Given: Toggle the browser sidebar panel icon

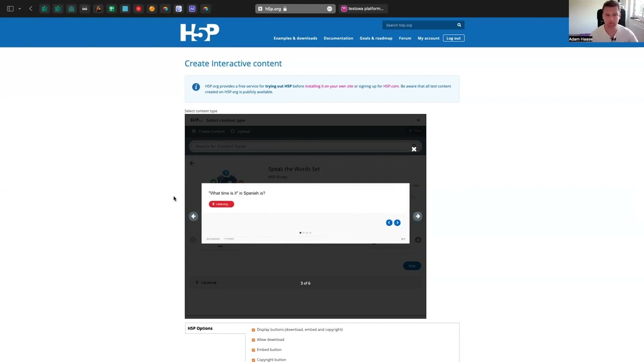Looking at the screenshot, I should point(10,9).
